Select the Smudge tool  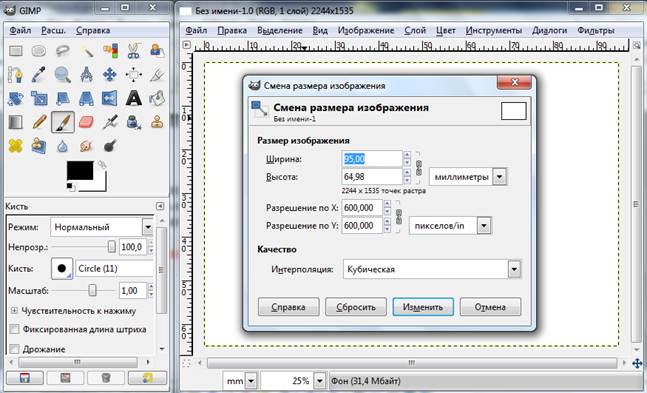[86, 146]
